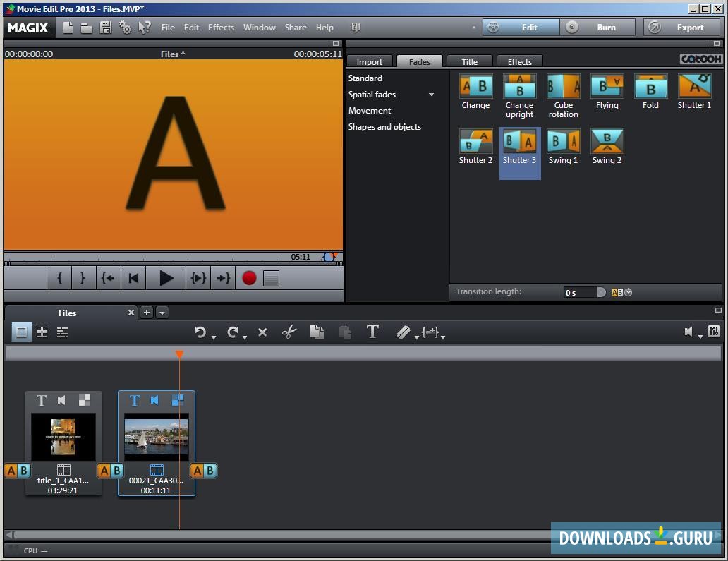This screenshot has height=561, width=728.
Task: Switch to the Import tab
Action: [369, 61]
